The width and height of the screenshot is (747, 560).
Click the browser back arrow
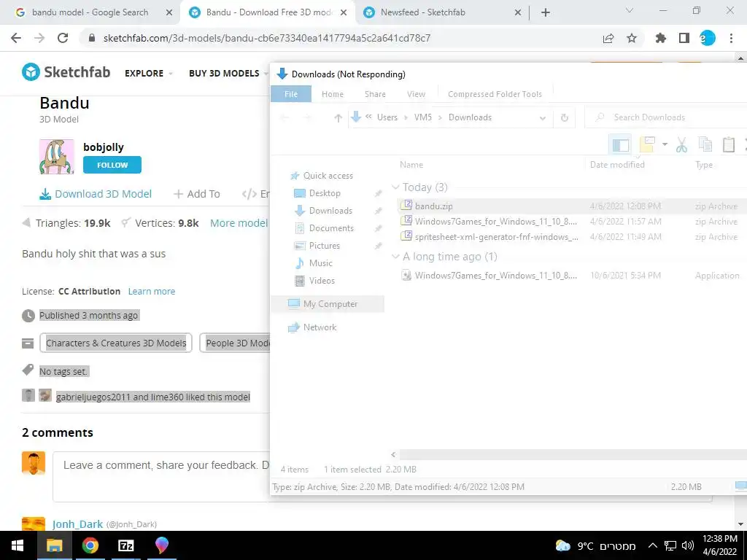coord(16,38)
